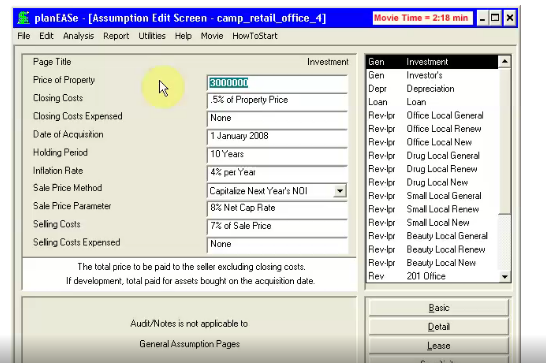Click the assumption list scroll up arrow
The width and height of the screenshot is (555, 363).
pos(504,62)
